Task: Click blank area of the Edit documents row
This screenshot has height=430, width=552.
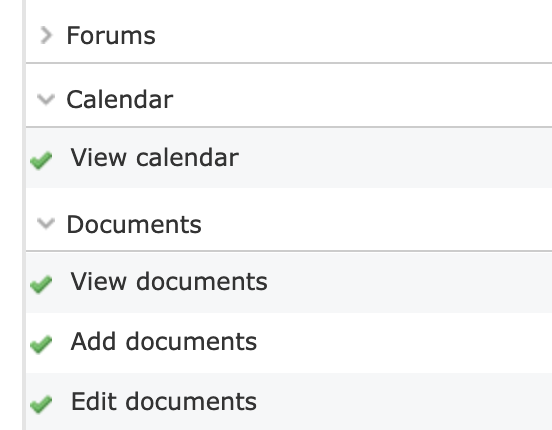Action: [405, 401]
